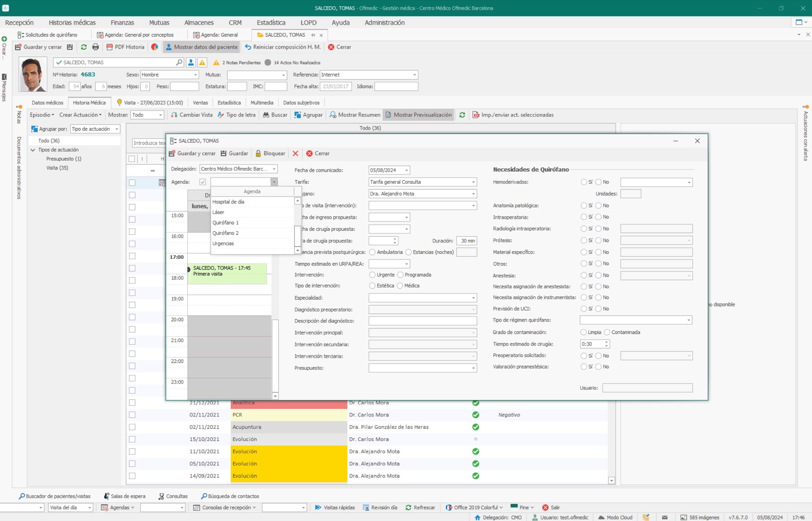The height and width of the screenshot is (521, 812).
Task: Switch to the Multimedia tab
Action: (x=262, y=103)
